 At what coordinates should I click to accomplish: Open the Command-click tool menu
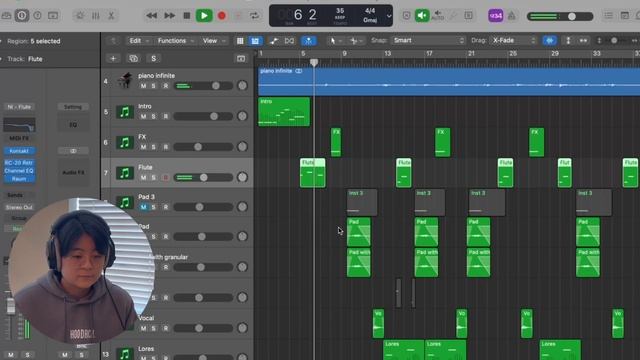pos(356,40)
